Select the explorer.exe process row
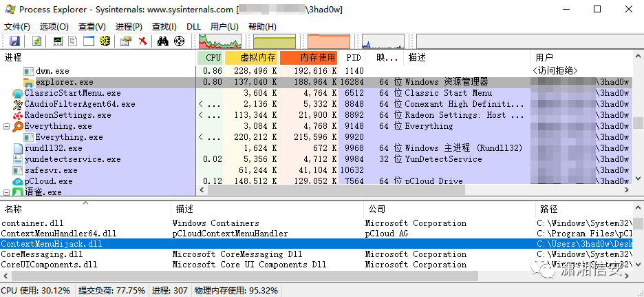The image size is (644, 297). [316, 82]
